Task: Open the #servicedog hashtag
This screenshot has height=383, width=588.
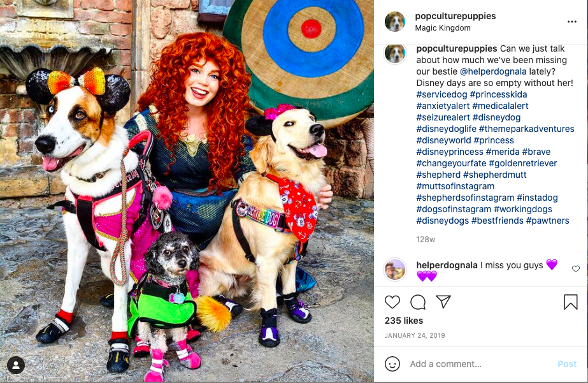Action: 441,94
